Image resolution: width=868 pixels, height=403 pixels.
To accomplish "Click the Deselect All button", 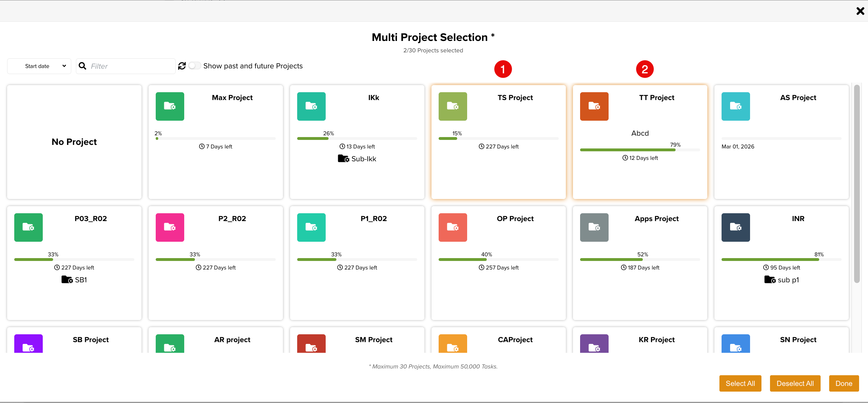I will click(x=795, y=383).
